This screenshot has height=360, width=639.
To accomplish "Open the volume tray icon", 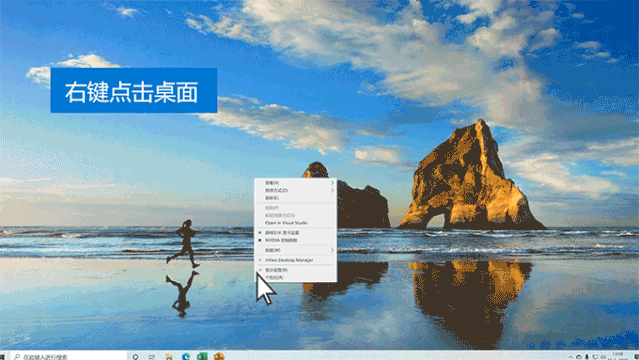I will [603, 357].
